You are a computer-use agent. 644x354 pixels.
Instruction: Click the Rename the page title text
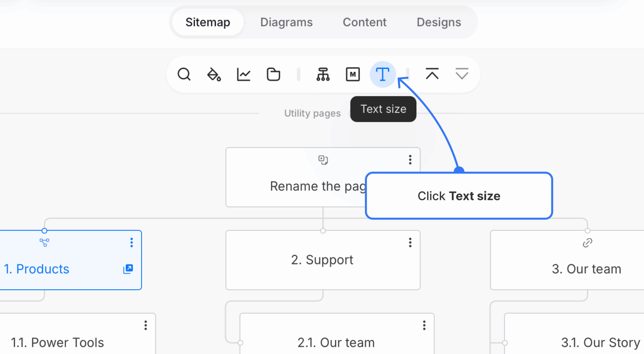click(318, 186)
